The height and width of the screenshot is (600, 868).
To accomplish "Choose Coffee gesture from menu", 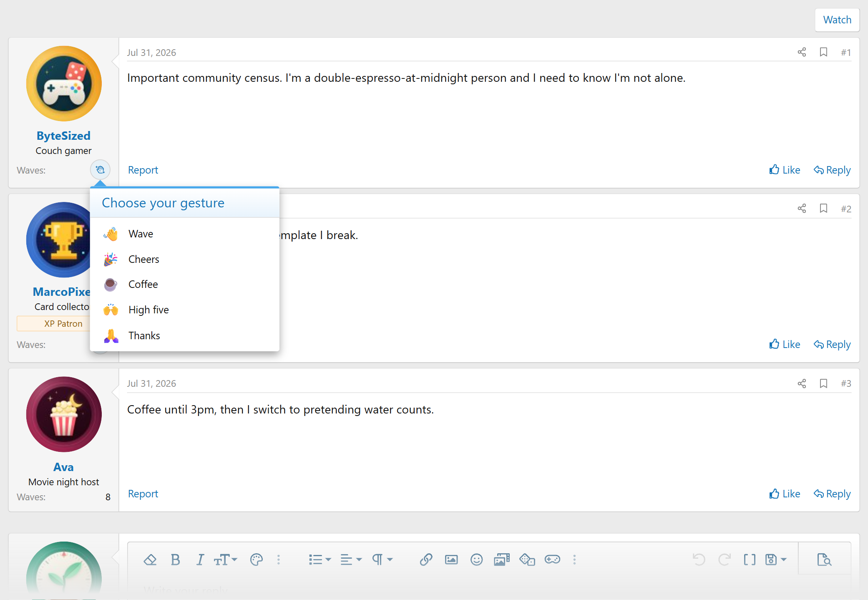I will tap(184, 285).
